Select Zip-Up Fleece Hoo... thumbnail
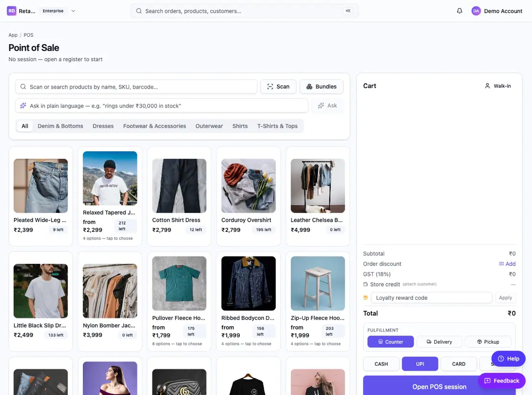Viewport: 532px width, 395px height. 318,283
